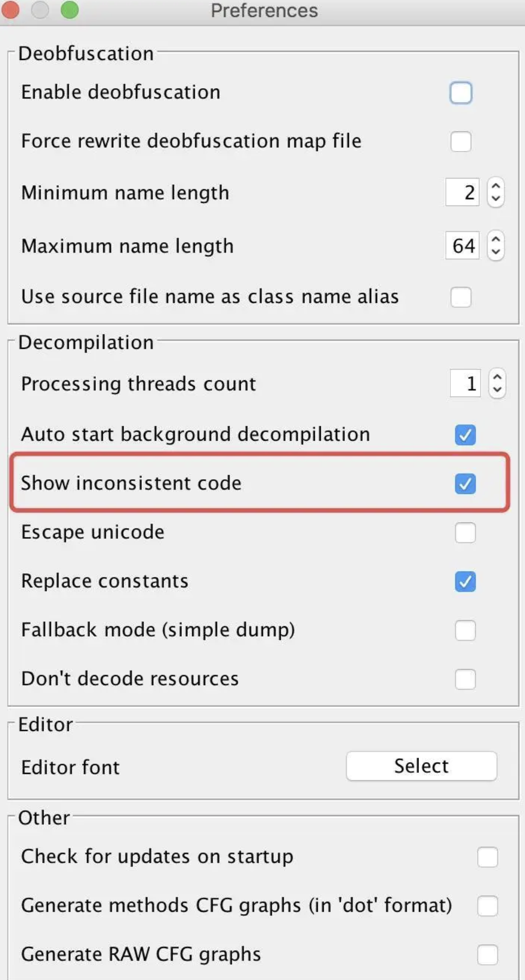Enable 'Use source file name as class name alias'
525x980 pixels.
pyautogui.click(x=461, y=297)
